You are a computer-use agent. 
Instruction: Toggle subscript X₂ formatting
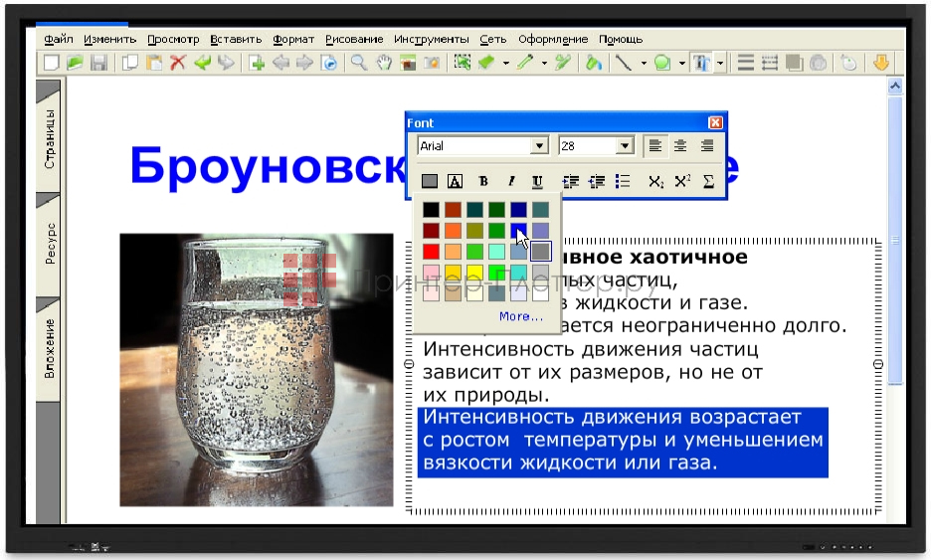tap(655, 181)
